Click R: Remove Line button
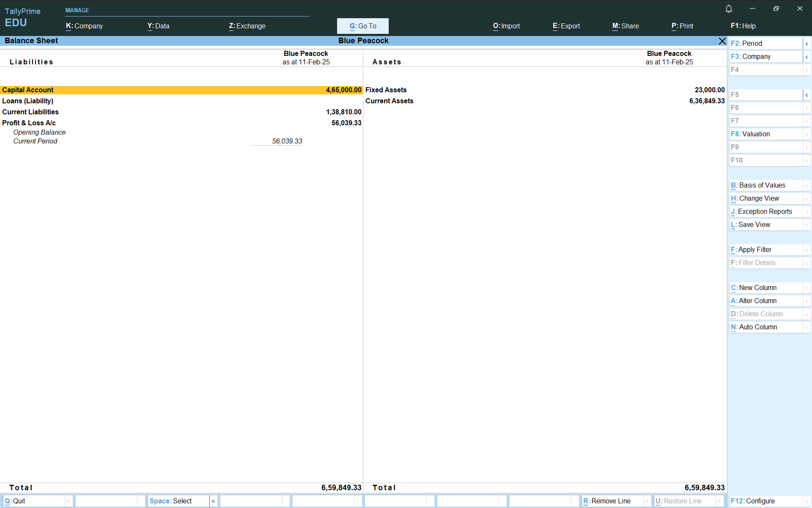The image size is (812, 508). pyautogui.click(x=612, y=501)
